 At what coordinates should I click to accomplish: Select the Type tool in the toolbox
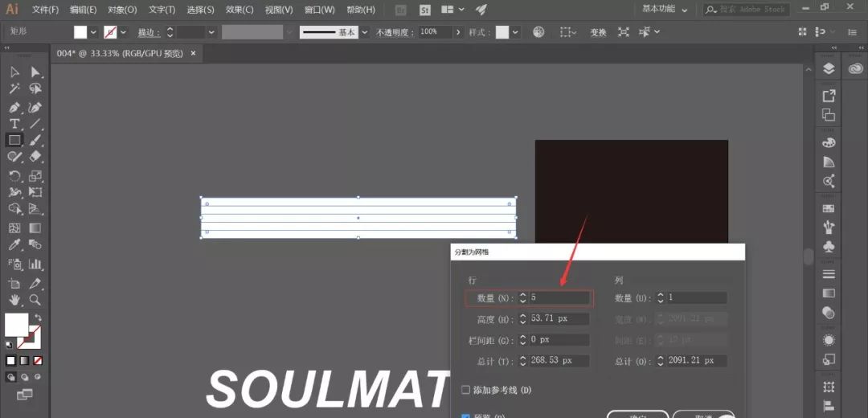tap(14, 124)
